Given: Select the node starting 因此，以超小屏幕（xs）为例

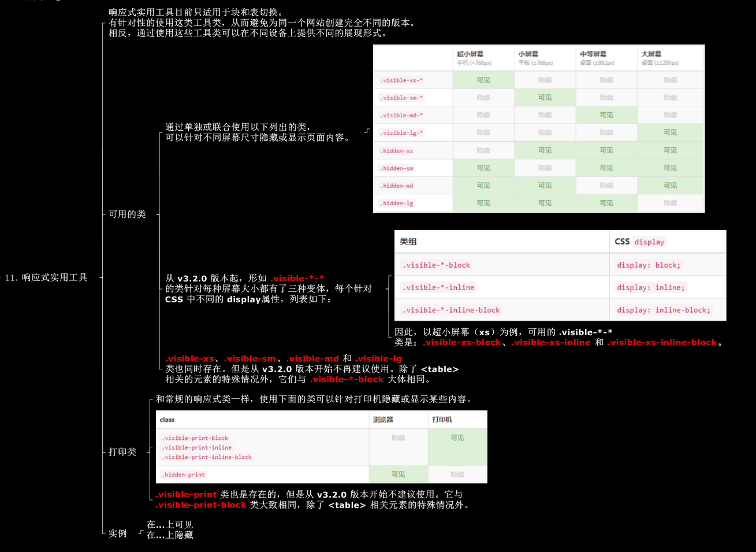Looking at the screenshot, I should pos(559,337).
